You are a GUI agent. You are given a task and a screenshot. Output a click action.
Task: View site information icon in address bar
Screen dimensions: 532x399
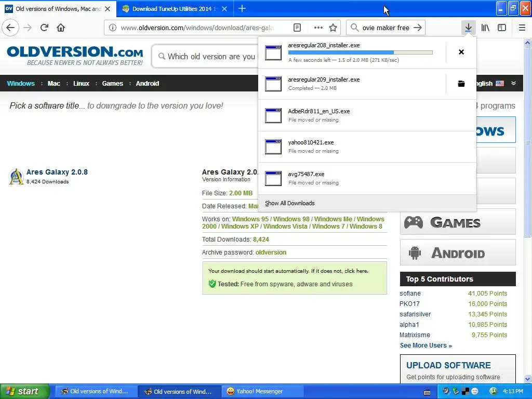pyautogui.click(x=113, y=28)
